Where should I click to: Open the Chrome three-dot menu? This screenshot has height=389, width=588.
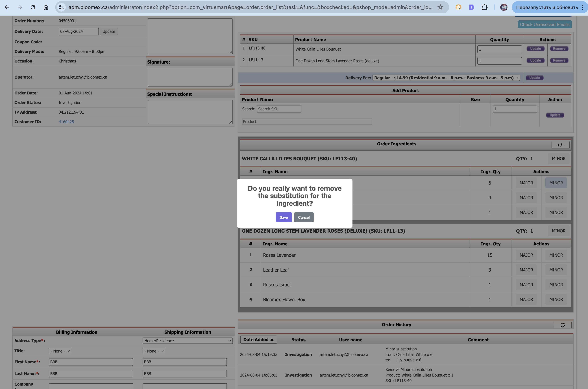[582, 7]
